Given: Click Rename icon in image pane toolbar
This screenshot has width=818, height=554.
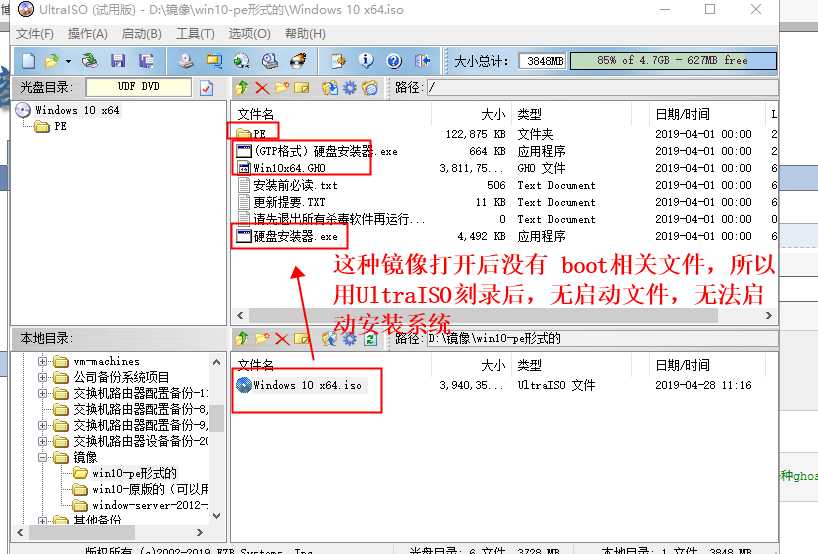Looking at the screenshot, I should [302, 88].
